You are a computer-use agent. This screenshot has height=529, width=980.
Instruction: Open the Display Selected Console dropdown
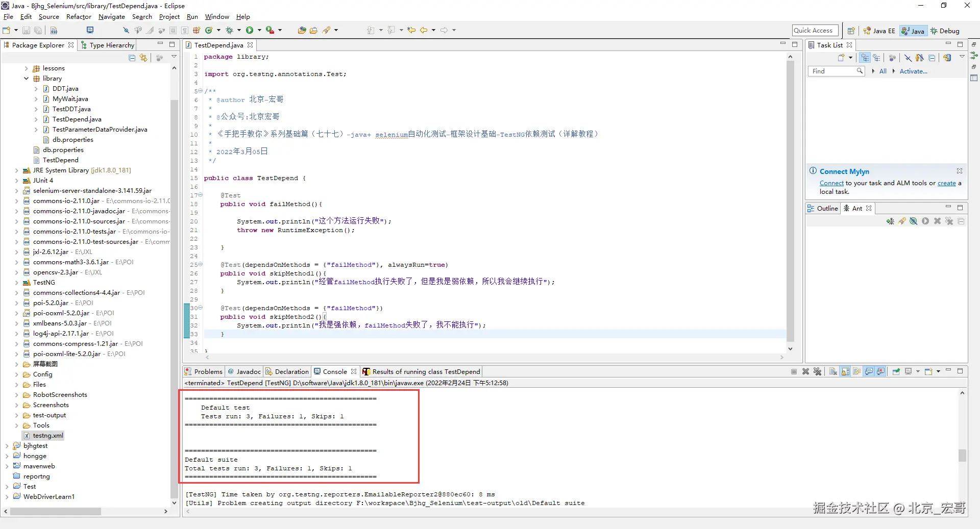(x=918, y=371)
